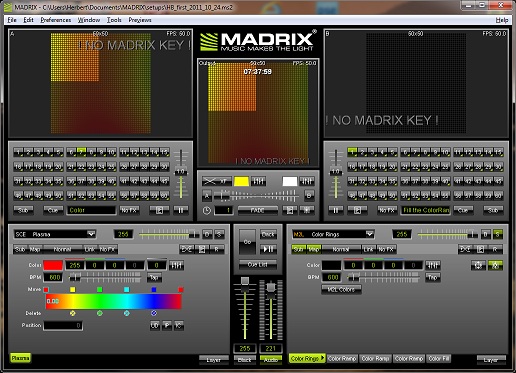Switch to the Color Fill layer tab
The width and height of the screenshot is (516, 373).
(x=439, y=359)
